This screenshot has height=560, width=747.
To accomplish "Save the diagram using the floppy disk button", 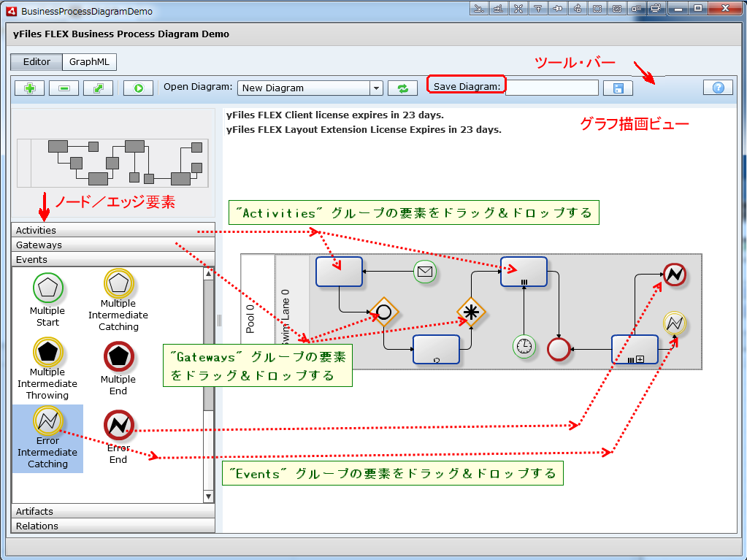I will click(x=618, y=88).
